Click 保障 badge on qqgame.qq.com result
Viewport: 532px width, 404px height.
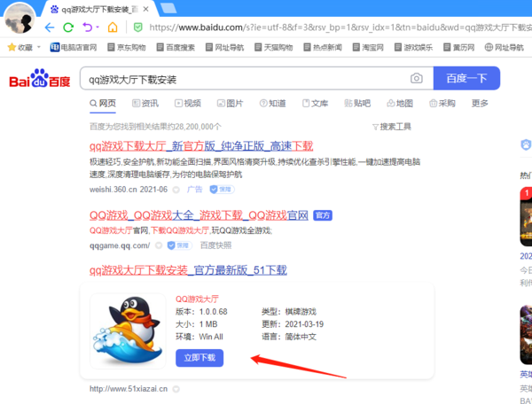pyautogui.click(x=179, y=245)
